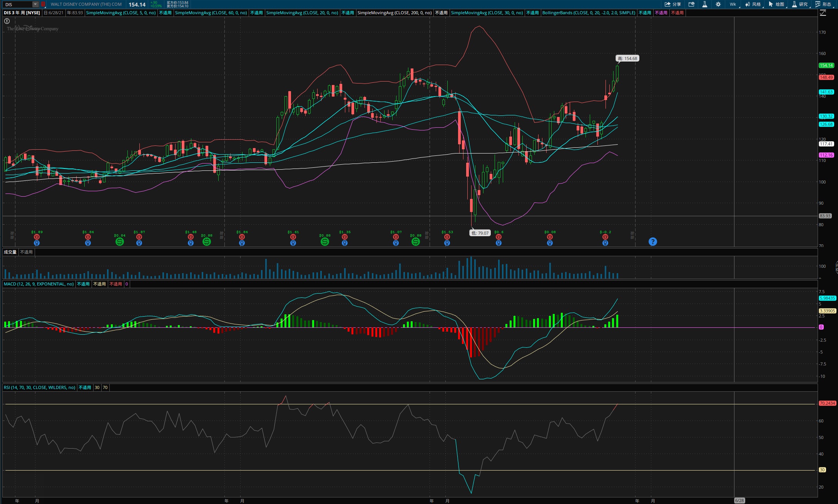Screen dimensions: 838x504
Task: Click the dividend icon beside $1.35 earnings
Action: (x=325, y=242)
